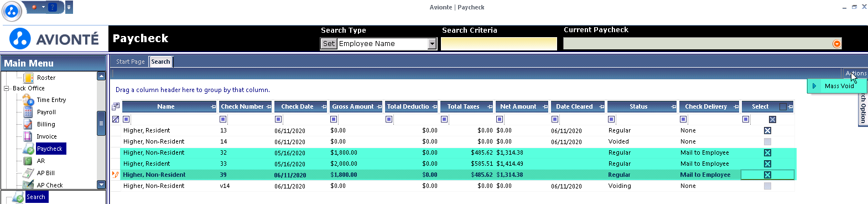Screen dimensions: 868x204
Task: Uncheck Select box for check number 39
Action: [x=767, y=175]
